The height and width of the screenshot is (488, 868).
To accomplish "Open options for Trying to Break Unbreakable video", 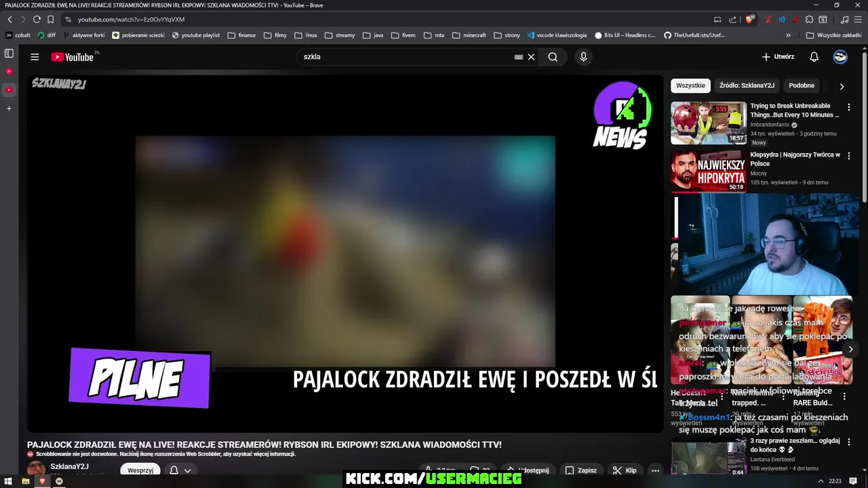I will [x=848, y=107].
